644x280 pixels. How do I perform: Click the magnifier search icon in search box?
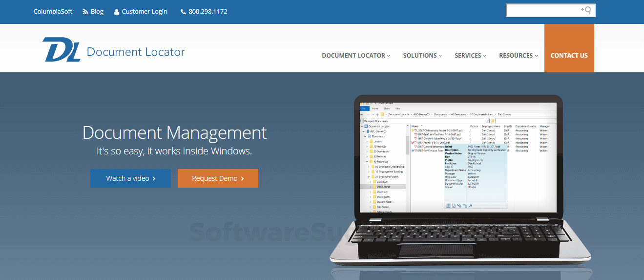[586, 10]
